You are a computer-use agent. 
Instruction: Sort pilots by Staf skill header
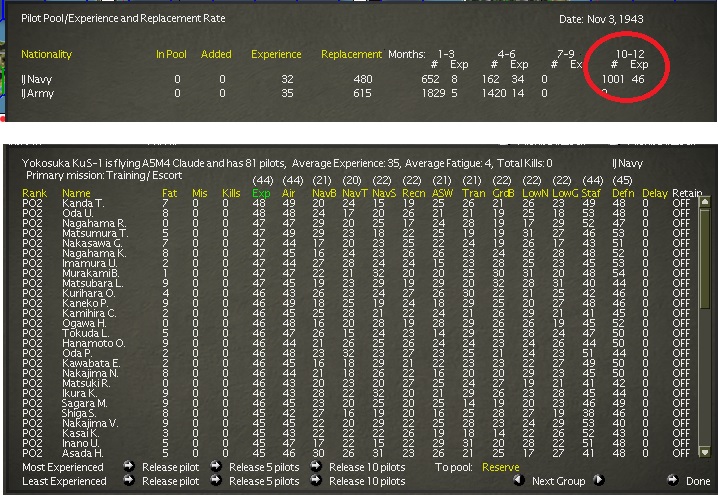pos(592,193)
